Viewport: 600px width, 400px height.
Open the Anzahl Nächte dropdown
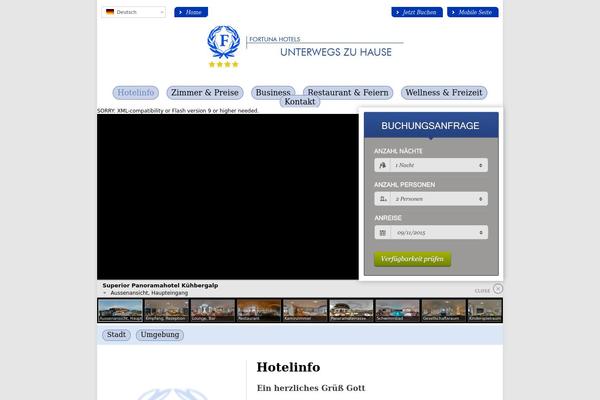[x=431, y=165]
